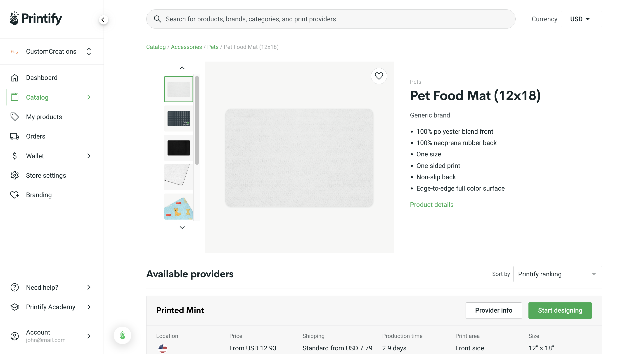Go to Orders truck icon
Viewport: 644px width, 354px height.
[15, 136]
